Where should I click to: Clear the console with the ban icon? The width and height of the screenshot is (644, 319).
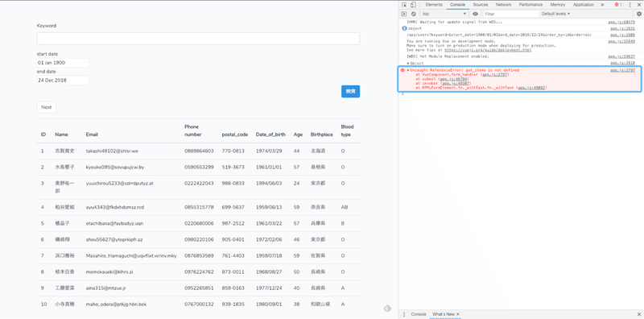pos(414,14)
